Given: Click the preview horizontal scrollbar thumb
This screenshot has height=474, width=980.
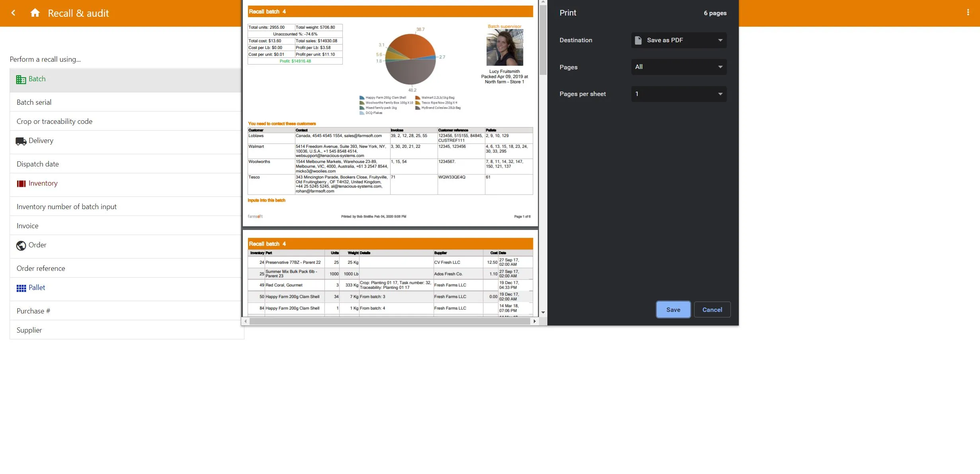Looking at the screenshot, I should pos(390,321).
